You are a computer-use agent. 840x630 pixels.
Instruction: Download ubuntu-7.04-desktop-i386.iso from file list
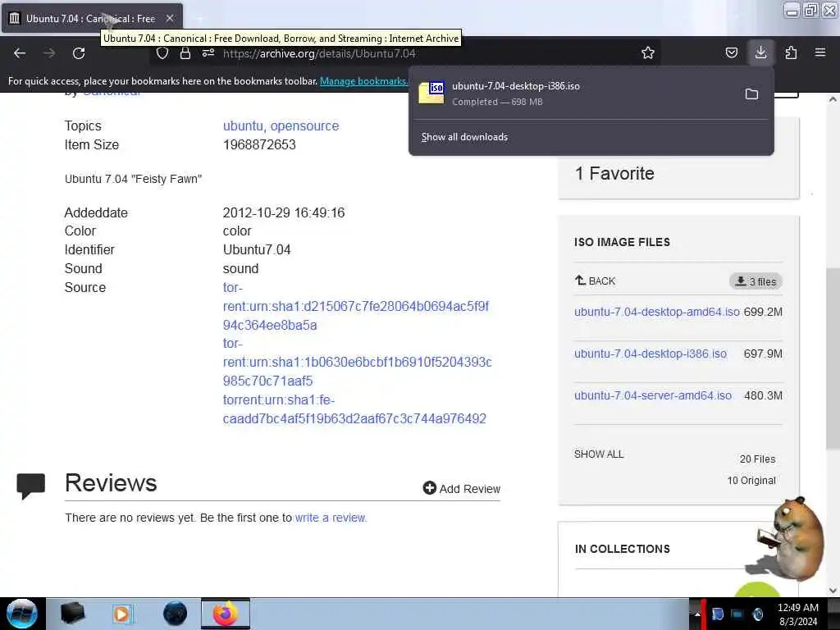coord(651,354)
